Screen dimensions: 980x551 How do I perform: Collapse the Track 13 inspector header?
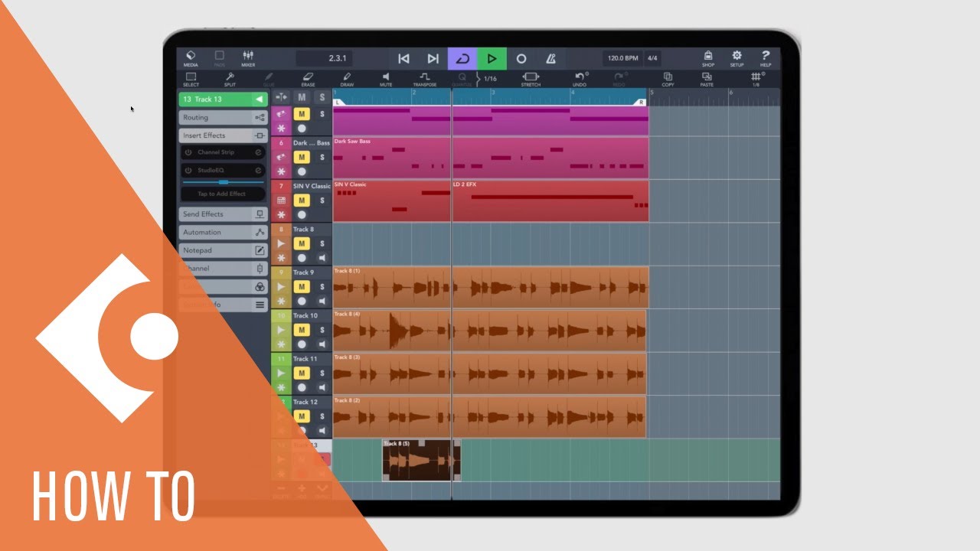point(224,99)
